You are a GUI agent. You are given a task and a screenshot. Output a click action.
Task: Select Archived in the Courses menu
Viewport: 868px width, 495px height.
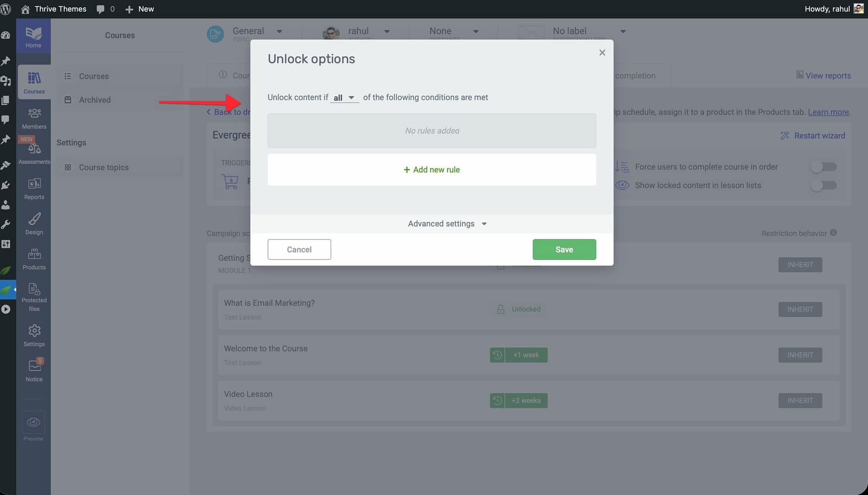95,100
